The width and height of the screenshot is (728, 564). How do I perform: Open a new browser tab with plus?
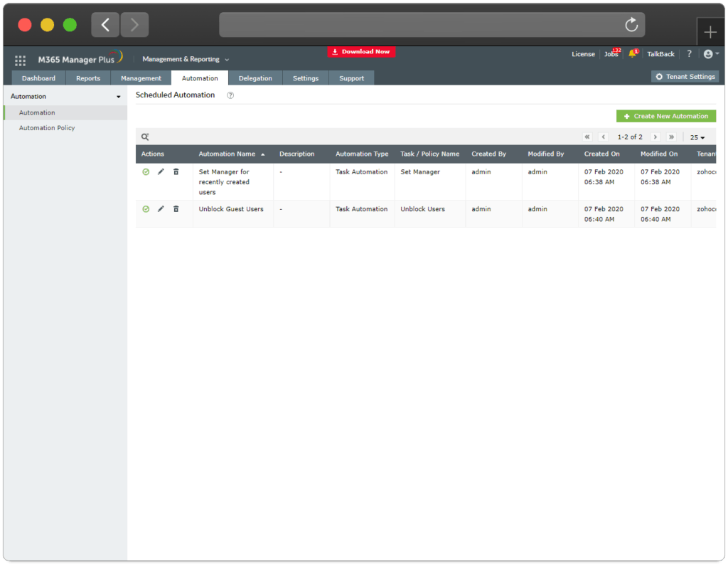[x=710, y=32]
